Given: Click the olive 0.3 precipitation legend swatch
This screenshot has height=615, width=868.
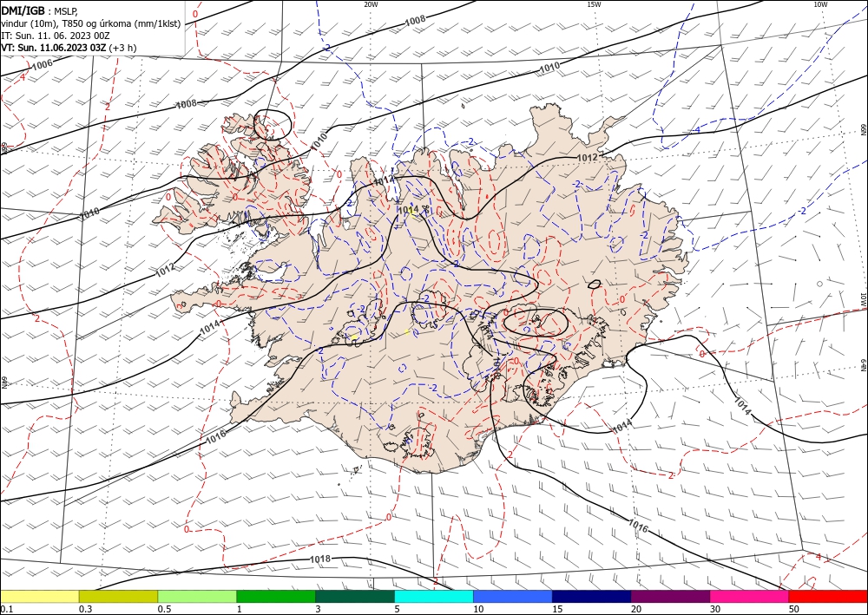Looking at the screenshot, I should pyautogui.click(x=118, y=596).
